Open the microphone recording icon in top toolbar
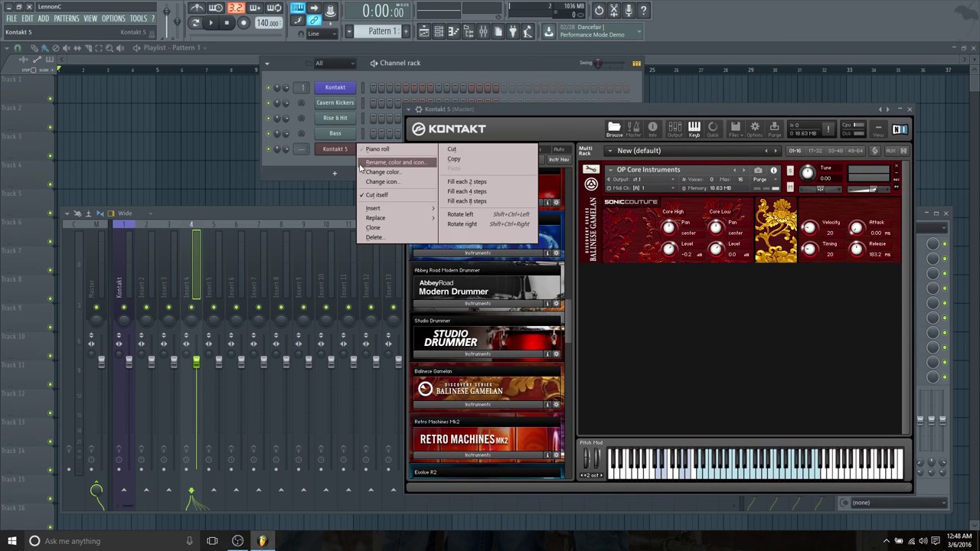 point(629,10)
